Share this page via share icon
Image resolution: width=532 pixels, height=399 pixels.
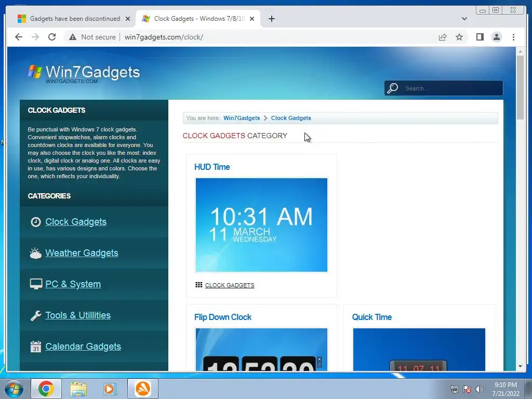[x=443, y=37]
